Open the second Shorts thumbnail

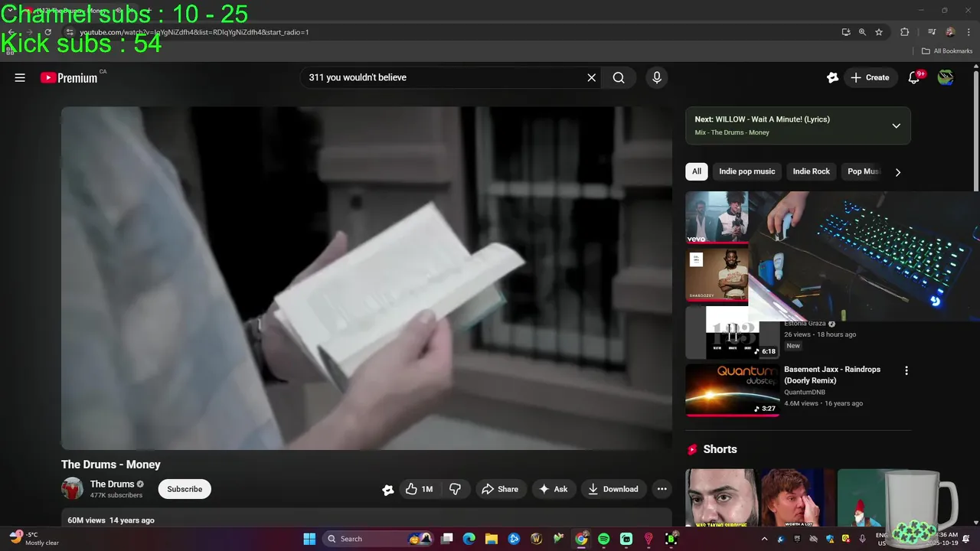[x=796, y=498]
